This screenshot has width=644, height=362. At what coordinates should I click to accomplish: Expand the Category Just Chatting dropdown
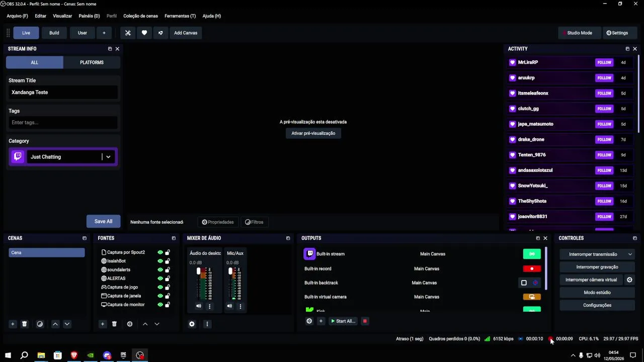click(x=108, y=157)
